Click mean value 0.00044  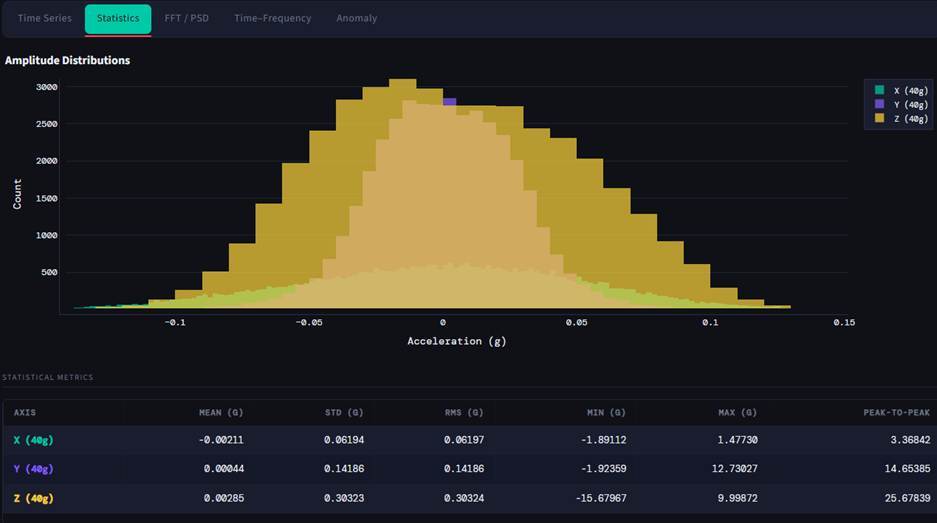[224, 469]
